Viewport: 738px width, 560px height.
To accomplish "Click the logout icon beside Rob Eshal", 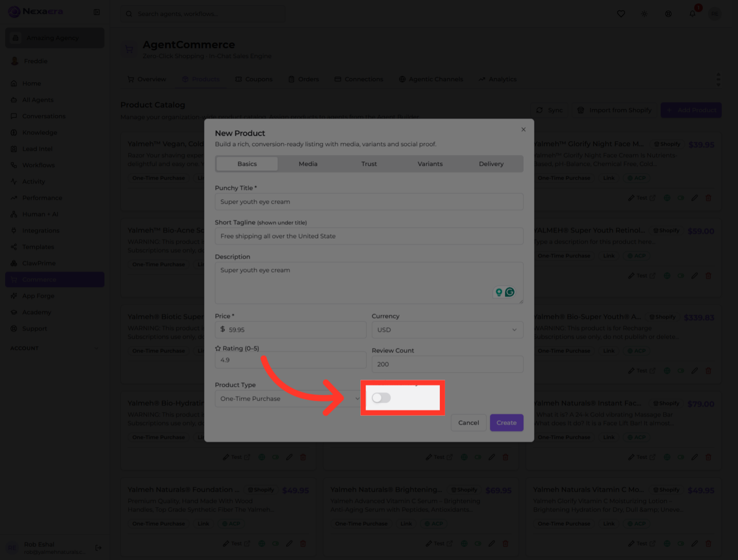I will tap(98, 548).
